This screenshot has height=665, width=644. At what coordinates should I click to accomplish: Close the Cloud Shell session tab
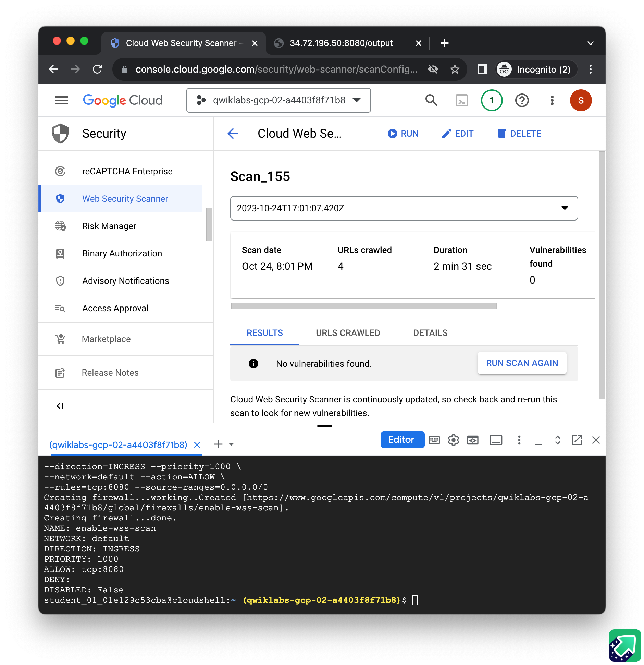pos(197,444)
